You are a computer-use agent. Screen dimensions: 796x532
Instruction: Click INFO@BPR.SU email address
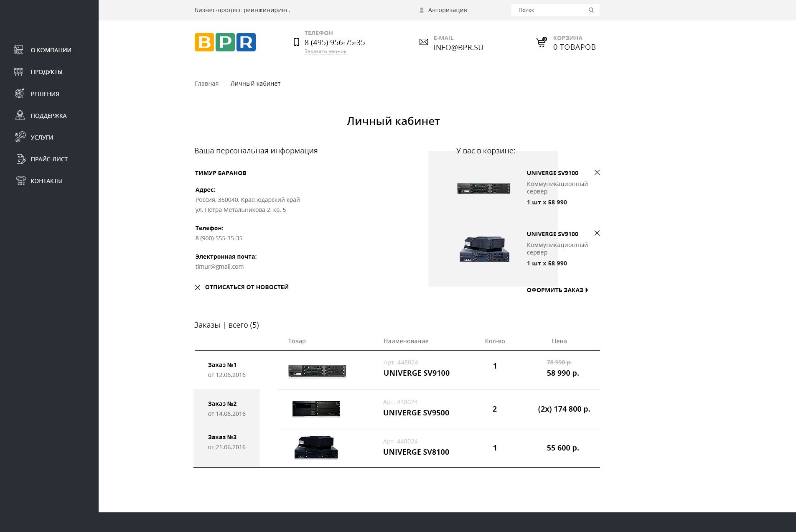coord(458,47)
